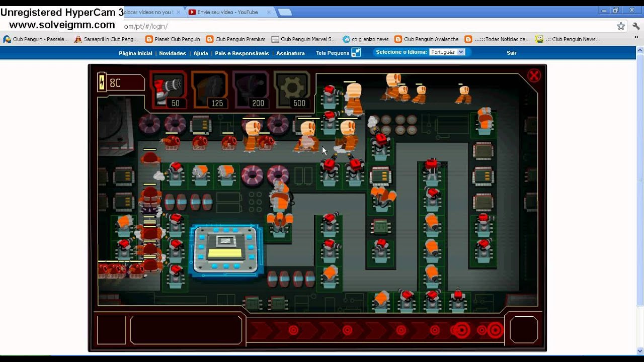The width and height of the screenshot is (644, 362).
Task: Select the gear upgrade costing 500
Action: (292, 89)
